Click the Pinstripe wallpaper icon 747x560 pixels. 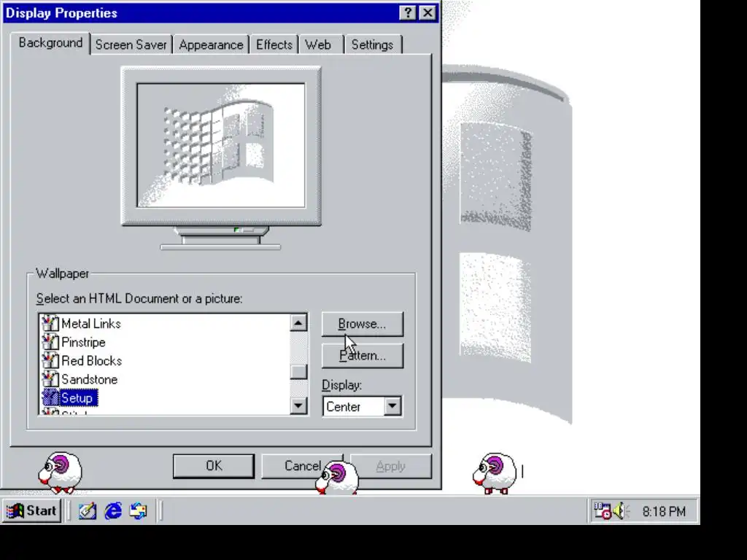[x=50, y=342]
